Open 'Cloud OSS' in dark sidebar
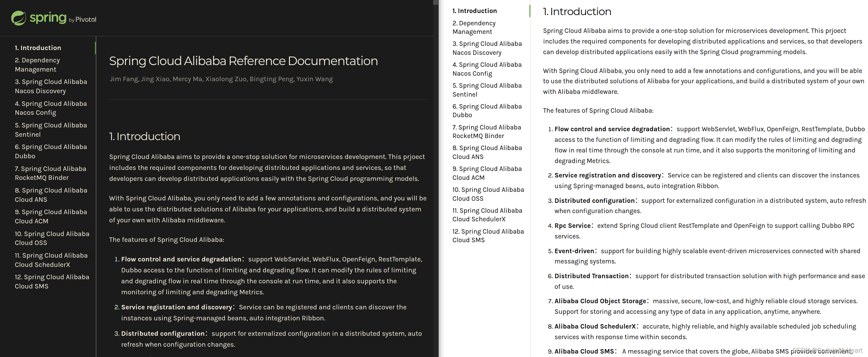The image size is (868, 357). click(x=52, y=238)
